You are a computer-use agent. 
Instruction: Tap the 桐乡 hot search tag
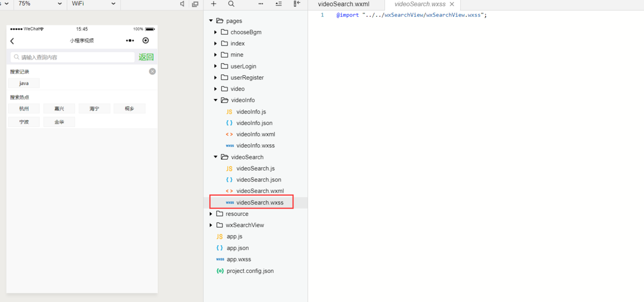[x=129, y=108]
